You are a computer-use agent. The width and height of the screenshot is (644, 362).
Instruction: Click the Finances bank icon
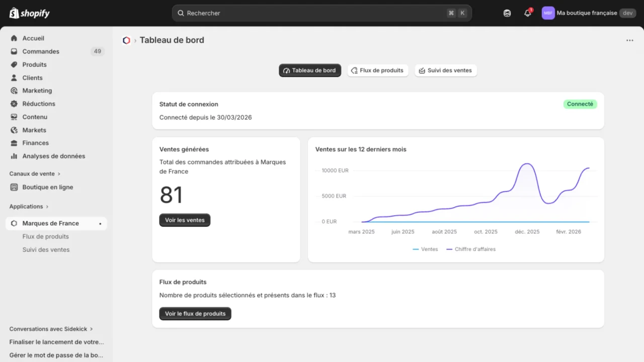tap(14, 143)
